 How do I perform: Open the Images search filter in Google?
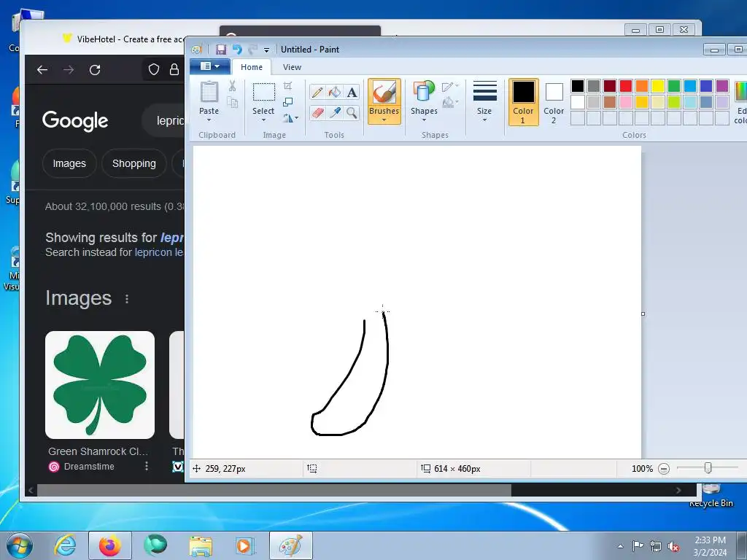(69, 163)
